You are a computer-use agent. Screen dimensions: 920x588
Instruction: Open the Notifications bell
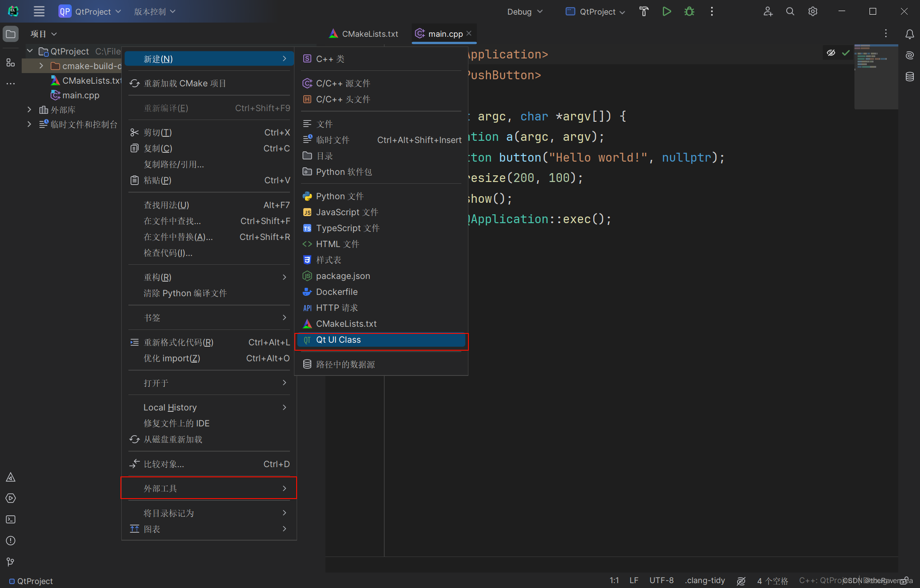(910, 34)
